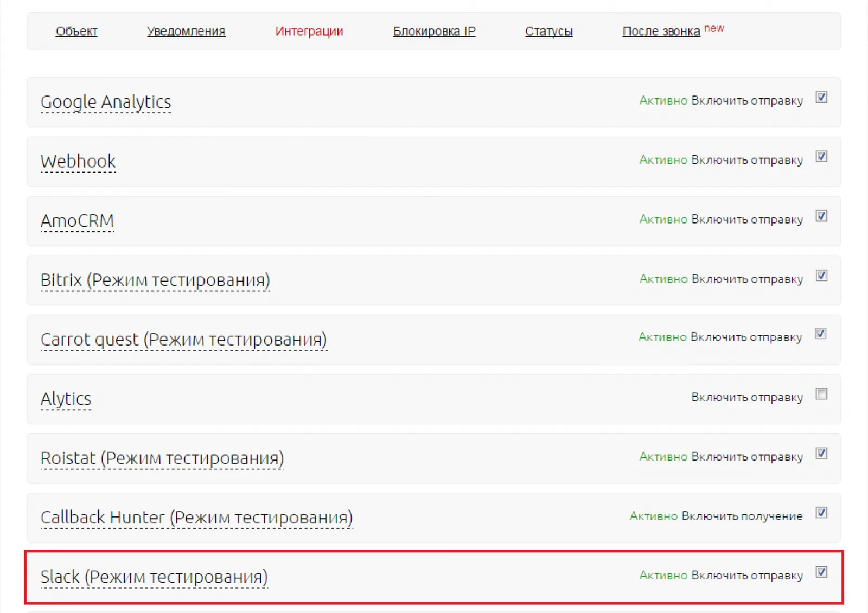
Task: Click 'Включить отправку' label in Carrot quest row
Action: coord(746,337)
